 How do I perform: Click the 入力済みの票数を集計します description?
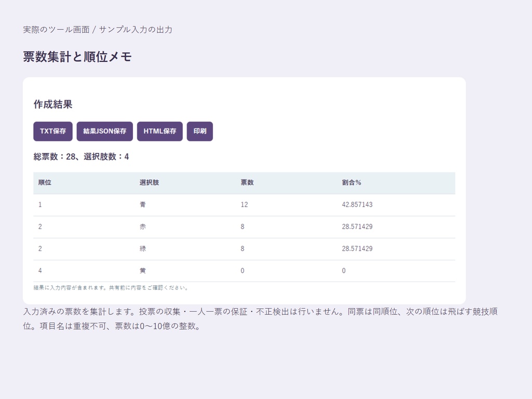click(x=260, y=318)
